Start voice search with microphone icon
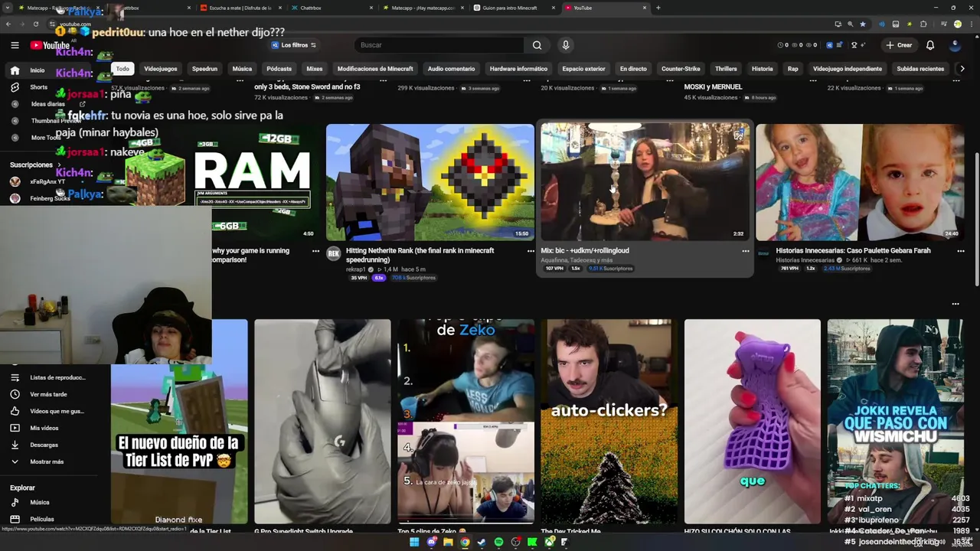This screenshot has width=980, height=551. click(x=566, y=45)
